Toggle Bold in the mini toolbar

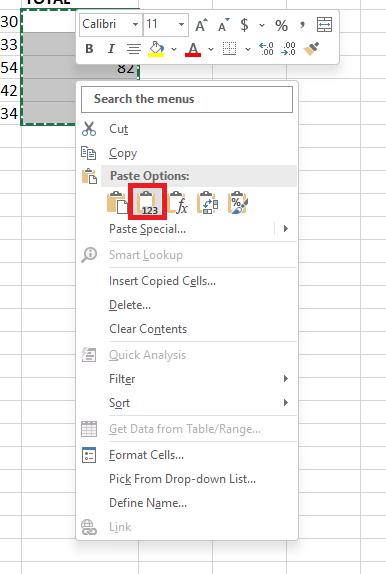coord(89,49)
